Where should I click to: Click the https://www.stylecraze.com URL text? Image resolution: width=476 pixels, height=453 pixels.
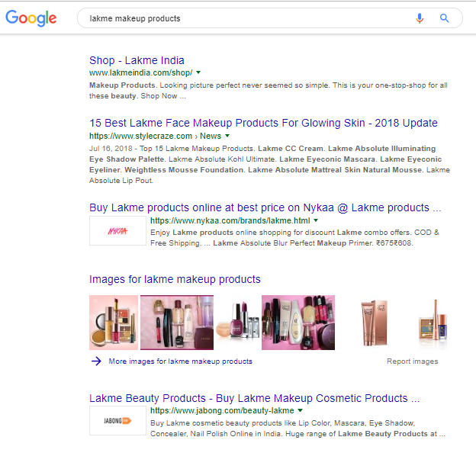click(x=140, y=136)
